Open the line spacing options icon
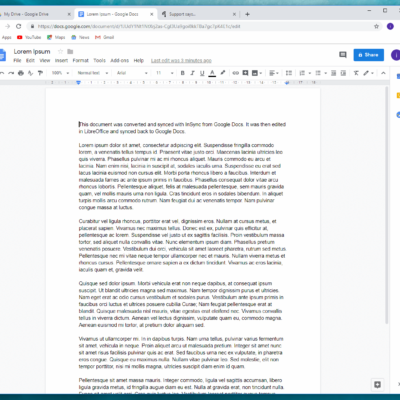 289,73
